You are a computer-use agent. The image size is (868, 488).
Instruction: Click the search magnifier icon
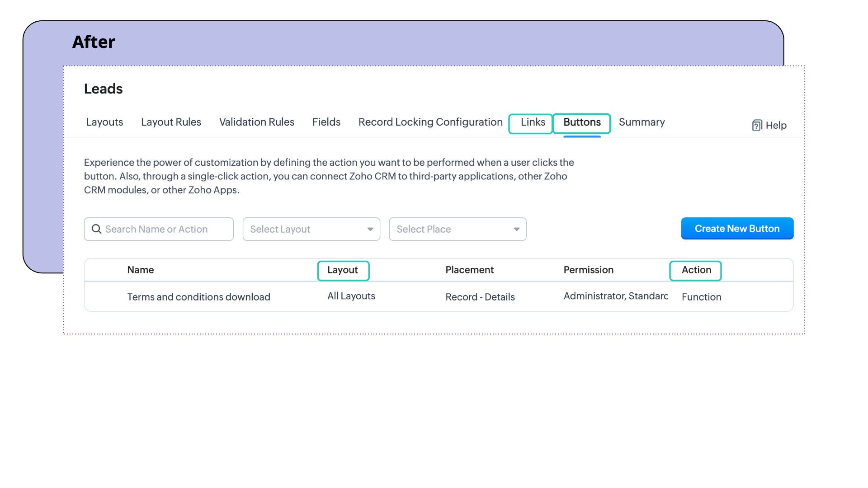(96, 229)
